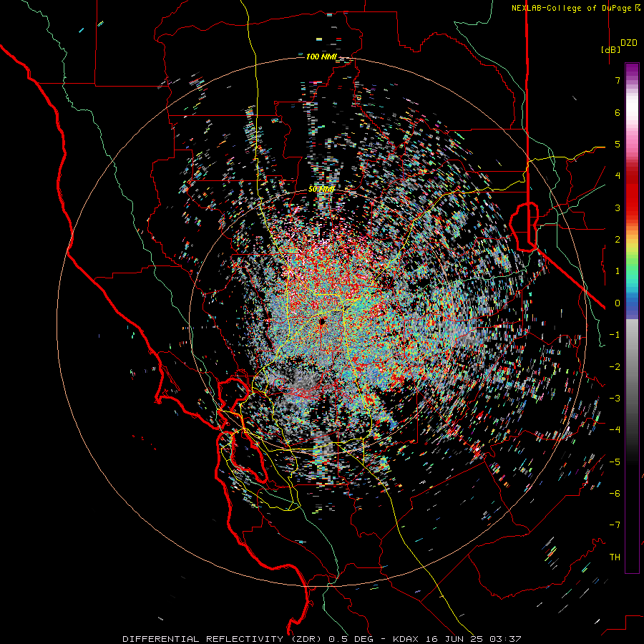Click the 0 dB blue color scale value
The height and width of the screenshot is (644, 644).
click(x=618, y=303)
